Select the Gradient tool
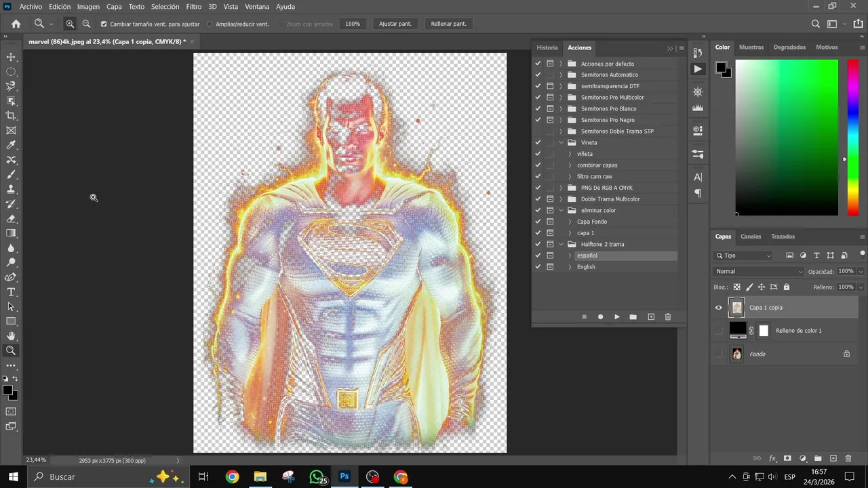 point(11,233)
